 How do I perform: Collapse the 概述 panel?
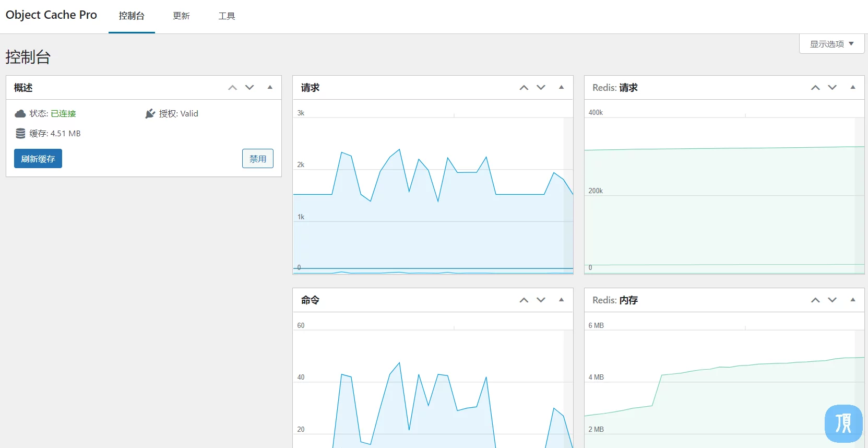pyautogui.click(x=270, y=87)
